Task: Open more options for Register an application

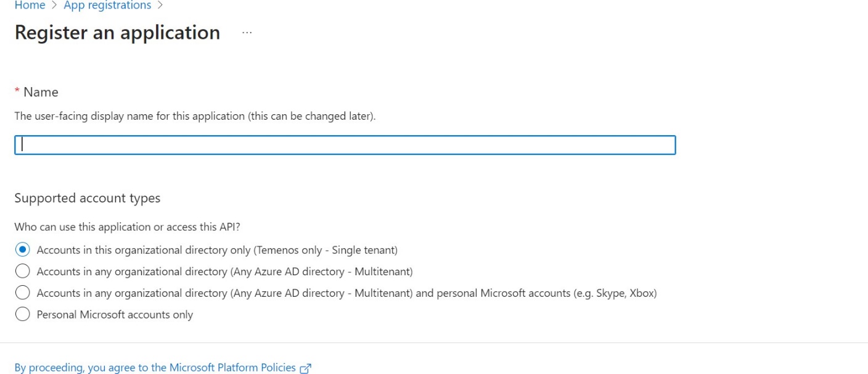Action: point(246,33)
